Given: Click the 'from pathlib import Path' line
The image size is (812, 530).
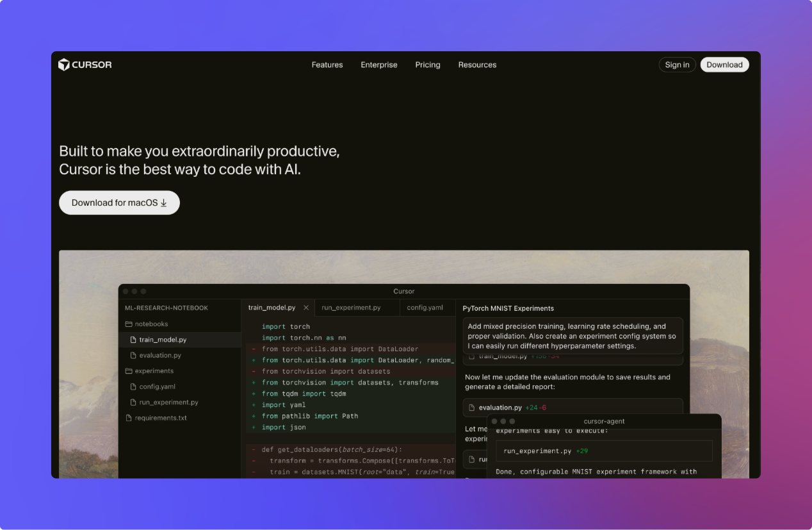Looking at the screenshot, I should 310,416.
